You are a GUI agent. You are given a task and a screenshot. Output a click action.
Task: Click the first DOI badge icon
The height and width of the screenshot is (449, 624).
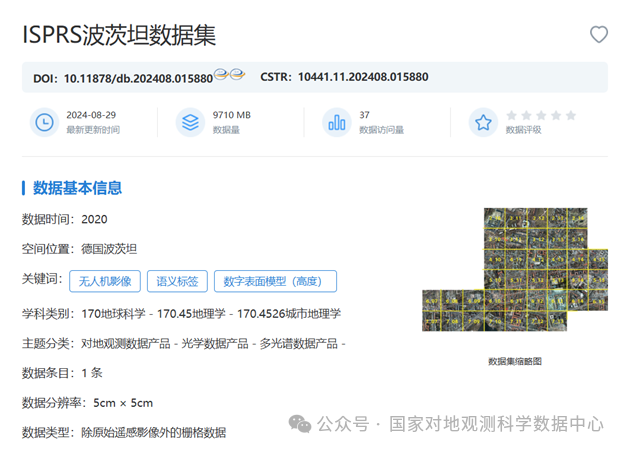click(221, 73)
